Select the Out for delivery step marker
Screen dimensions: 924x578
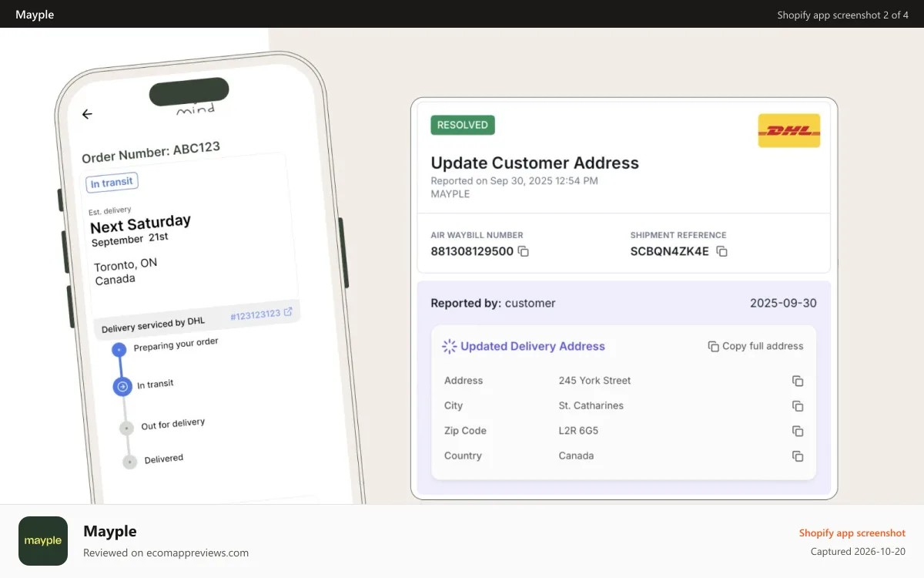[127, 428]
